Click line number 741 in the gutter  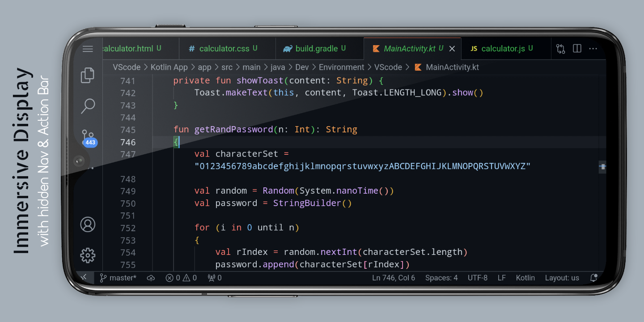pos(128,81)
